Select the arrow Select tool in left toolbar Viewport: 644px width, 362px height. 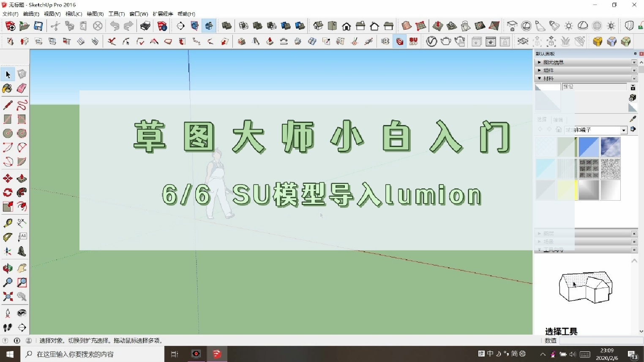[x=8, y=74]
